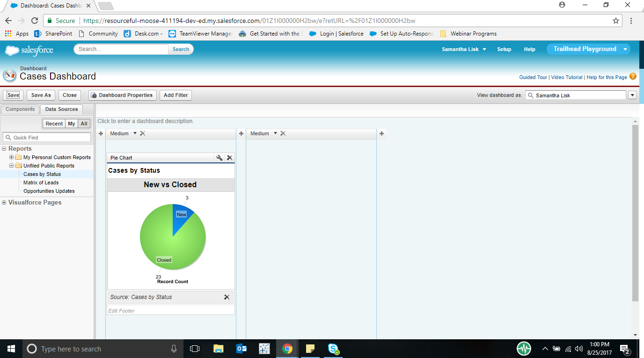Open Help in the Salesforce header

529,49
